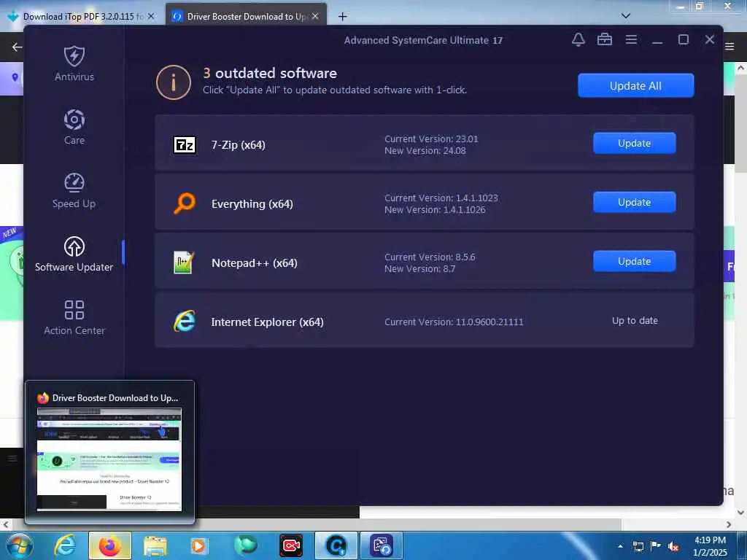Click the Internet Explorer (x64) name text

point(267,322)
